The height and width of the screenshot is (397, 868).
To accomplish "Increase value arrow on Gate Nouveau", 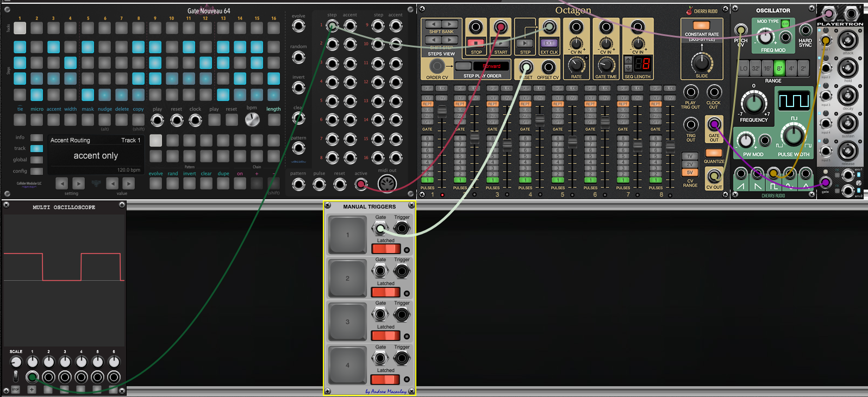I will [x=129, y=184].
